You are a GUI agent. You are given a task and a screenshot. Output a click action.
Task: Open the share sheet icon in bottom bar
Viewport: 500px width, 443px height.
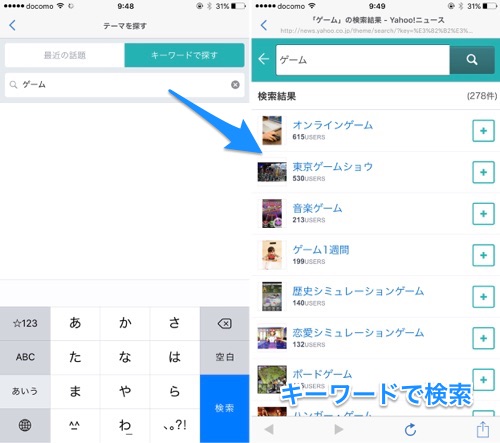(x=483, y=429)
